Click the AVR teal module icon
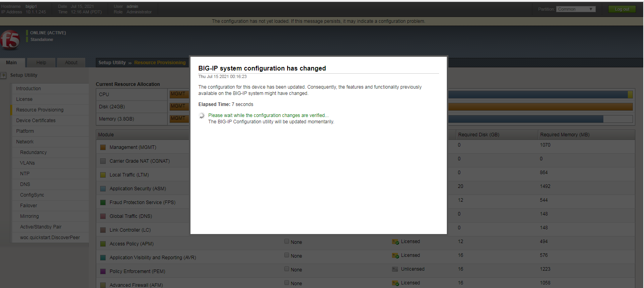644x288 pixels. pyautogui.click(x=103, y=258)
